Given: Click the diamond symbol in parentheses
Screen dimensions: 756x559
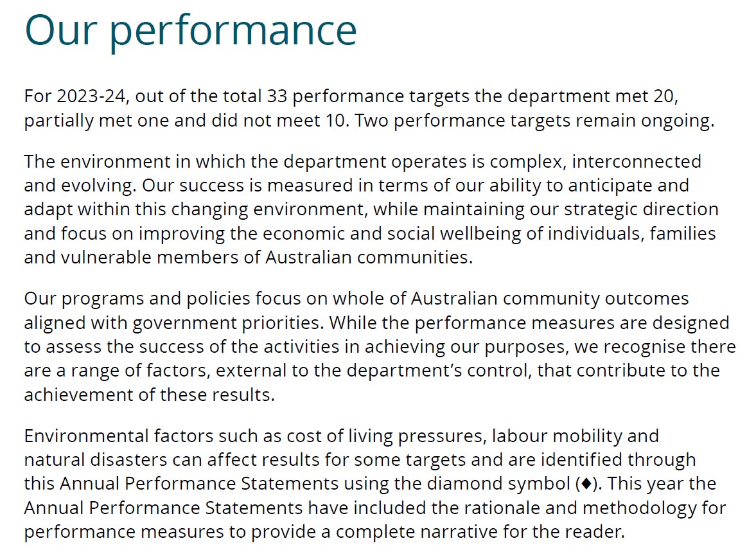Looking at the screenshot, I should click(586, 484).
